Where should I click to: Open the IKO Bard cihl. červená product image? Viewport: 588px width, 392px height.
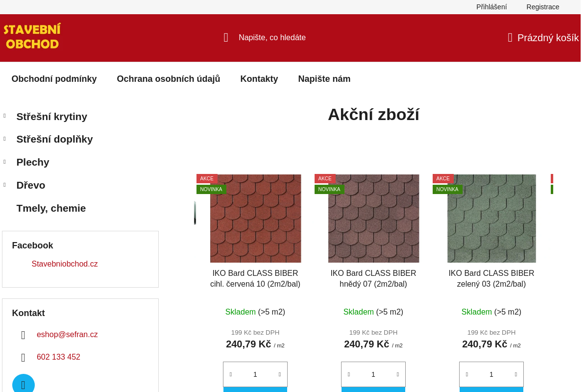[255, 219]
